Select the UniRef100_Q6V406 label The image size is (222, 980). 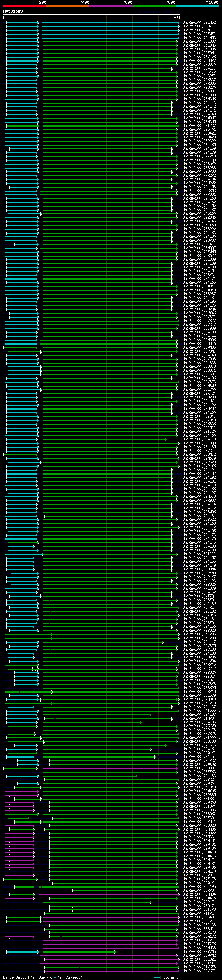tap(199, 57)
